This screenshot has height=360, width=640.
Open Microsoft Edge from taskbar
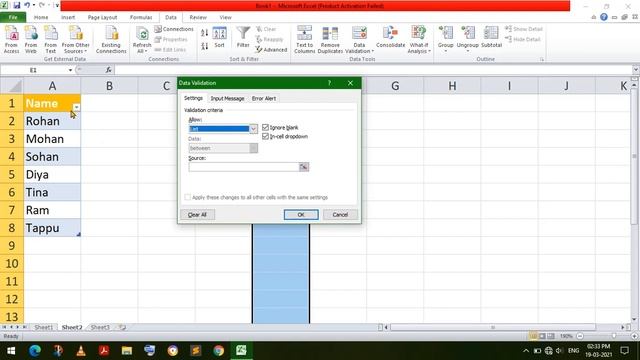(35, 351)
